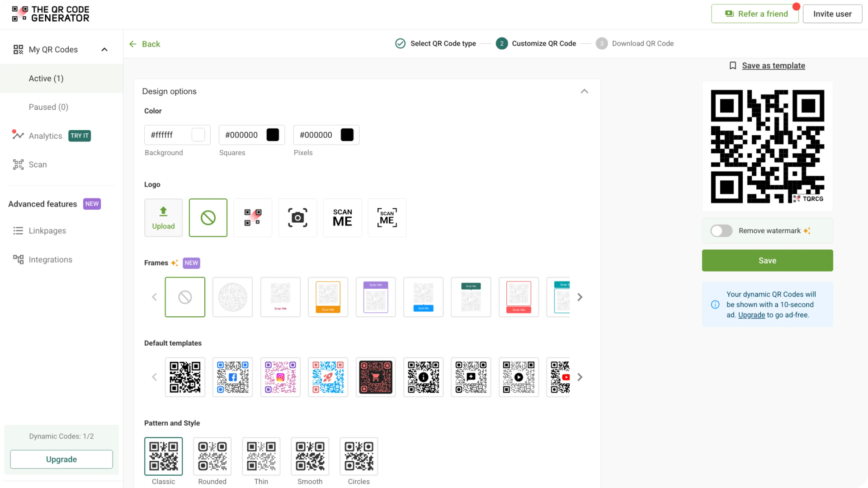The height and width of the screenshot is (488, 868).
Task: Pick the camera logo option
Action: (297, 218)
